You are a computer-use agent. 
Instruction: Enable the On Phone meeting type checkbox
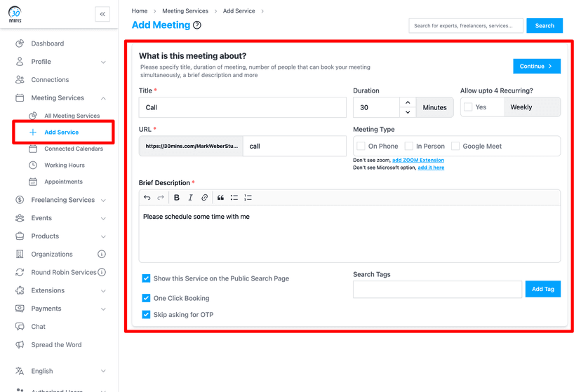click(361, 146)
